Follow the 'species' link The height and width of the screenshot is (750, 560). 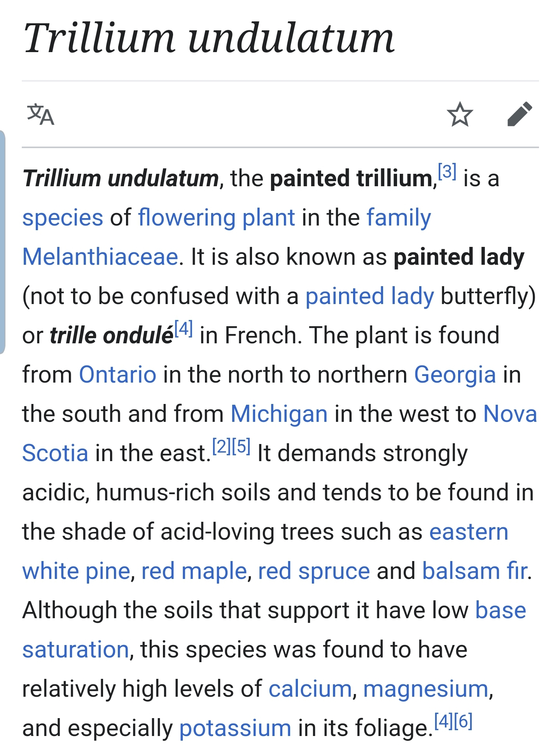63,217
